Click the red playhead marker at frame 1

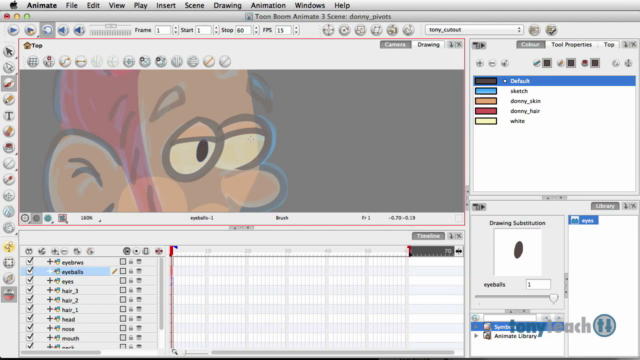(172, 250)
